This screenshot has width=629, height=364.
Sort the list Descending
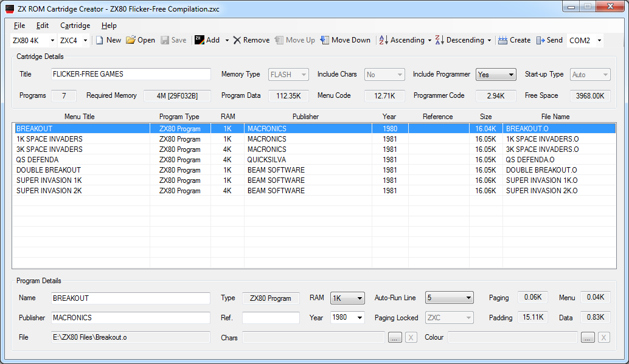(x=460, y=40)
